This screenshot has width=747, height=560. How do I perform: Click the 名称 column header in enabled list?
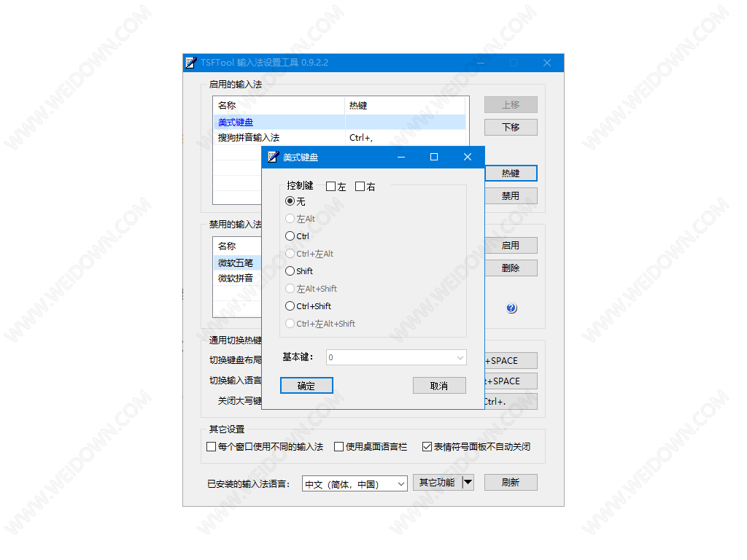[279, 105]
